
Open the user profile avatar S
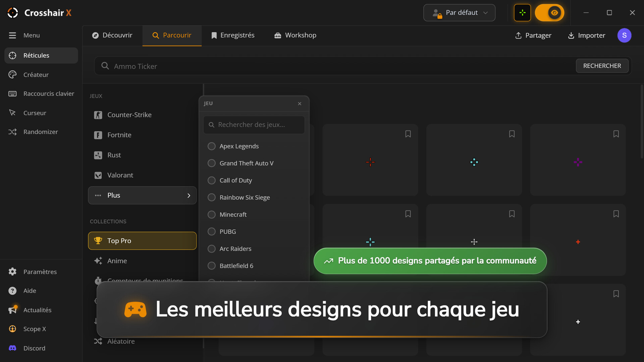click(x=624, y=35)
